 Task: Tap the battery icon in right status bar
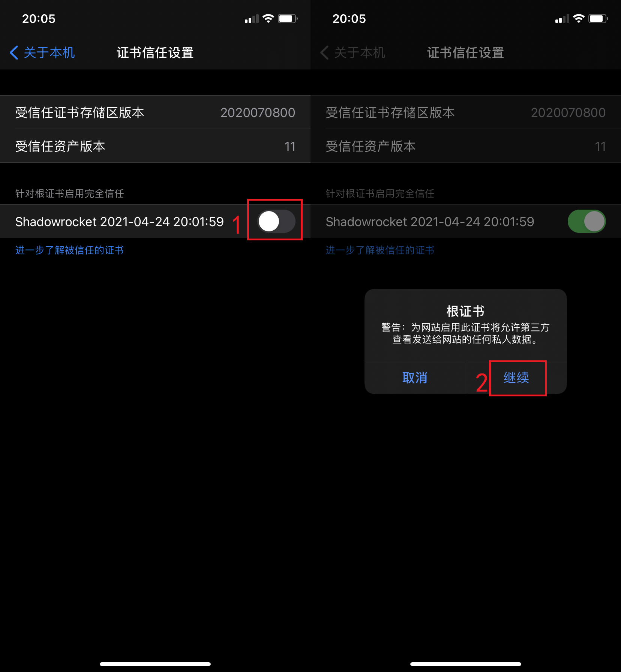(598, 18)
